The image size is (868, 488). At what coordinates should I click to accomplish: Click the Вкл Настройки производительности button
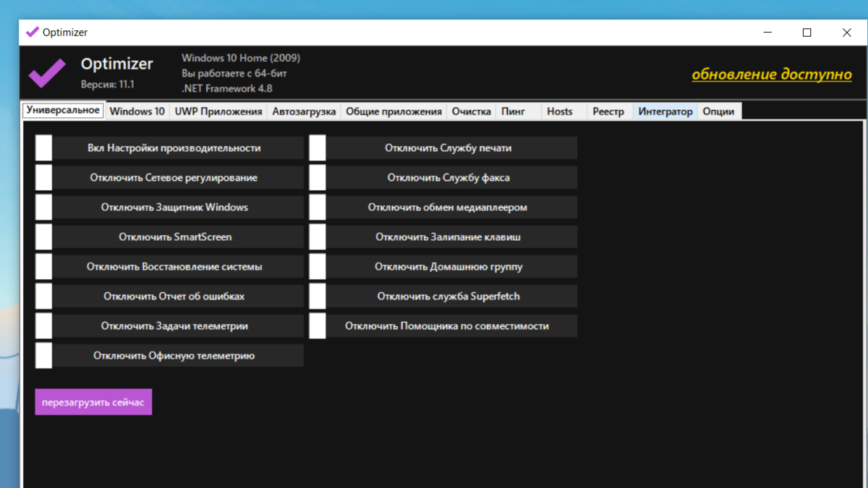coord(178,148)
